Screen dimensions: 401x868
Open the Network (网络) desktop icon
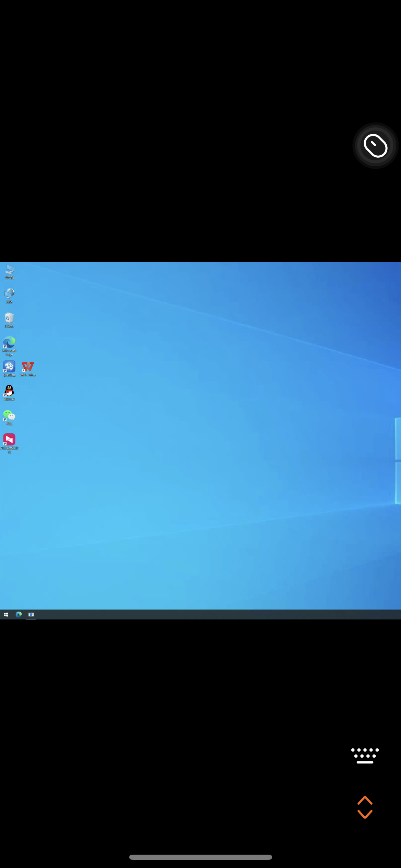[9, 295]
